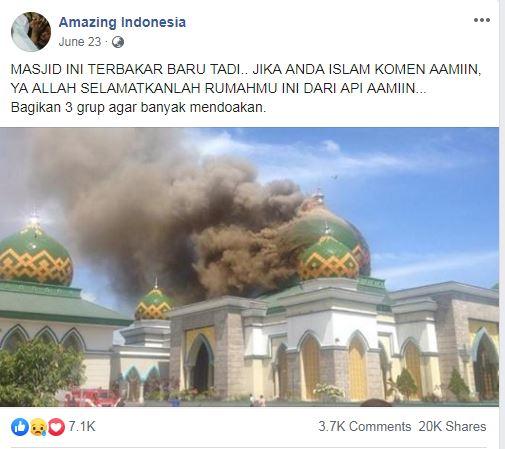Click the red fire truck in the photo

pos(93,397)
